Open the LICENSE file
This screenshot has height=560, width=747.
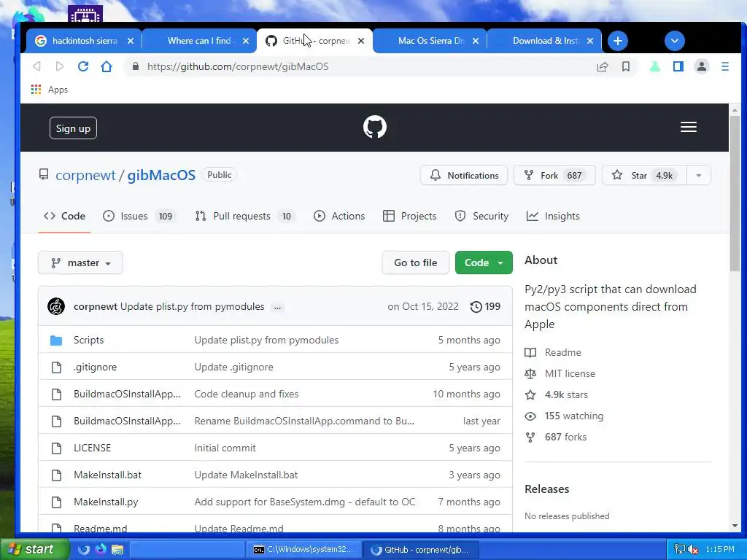point(92,448)
